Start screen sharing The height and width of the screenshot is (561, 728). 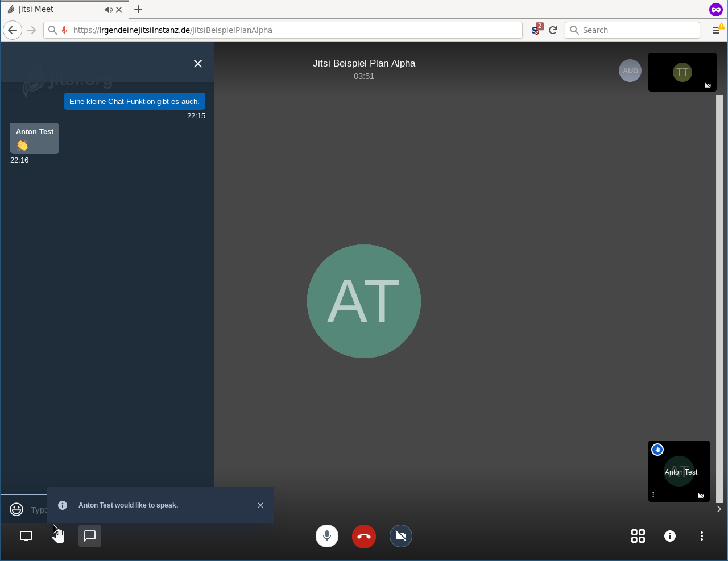click(26, 536)
